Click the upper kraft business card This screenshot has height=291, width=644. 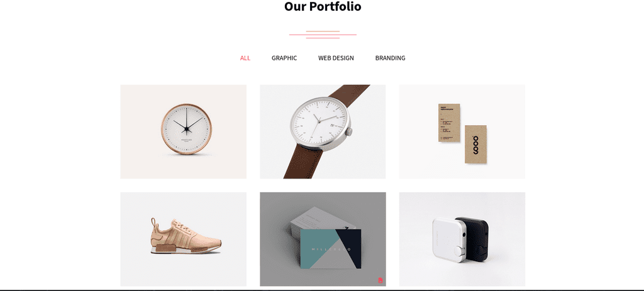click(x=449, y=123)
